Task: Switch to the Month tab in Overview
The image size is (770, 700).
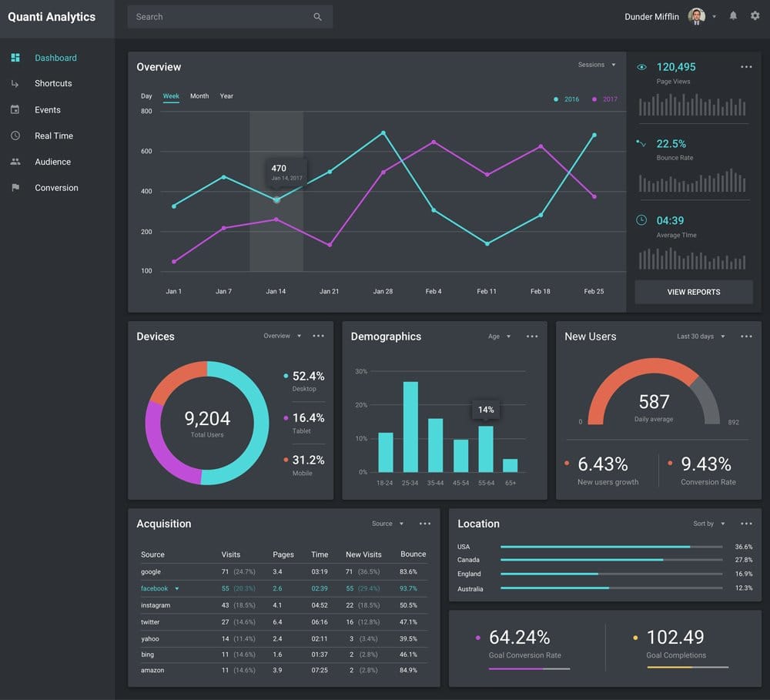Action: pos(199,96)
